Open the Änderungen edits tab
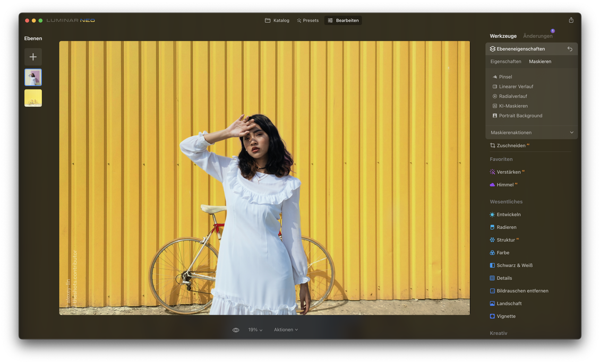The width and height of the screenshot is (600, 364). [x=537, y=36]
